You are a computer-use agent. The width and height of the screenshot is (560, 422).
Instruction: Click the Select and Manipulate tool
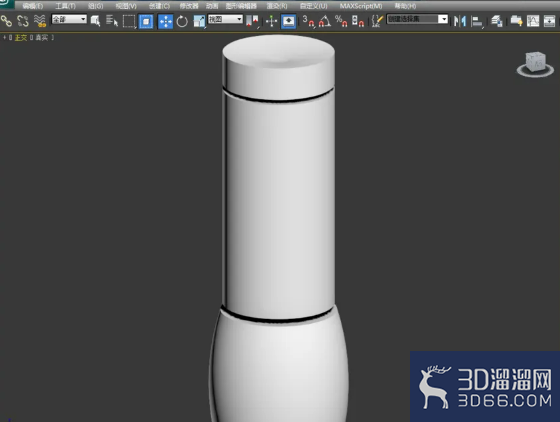point(271,21)
